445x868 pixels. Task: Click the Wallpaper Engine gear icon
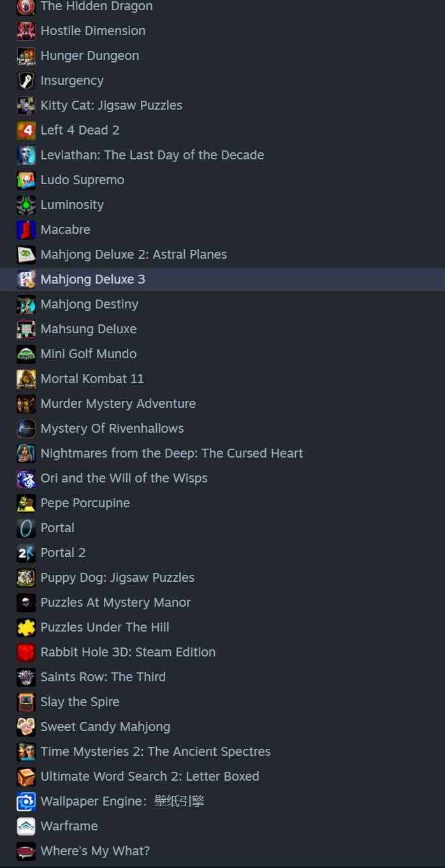coord(26,802)
